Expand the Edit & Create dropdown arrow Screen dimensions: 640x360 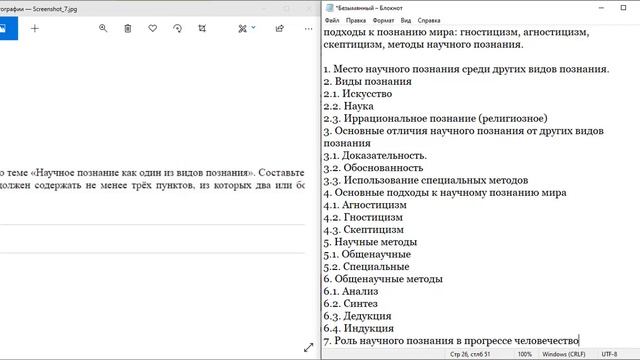(253, 27)
